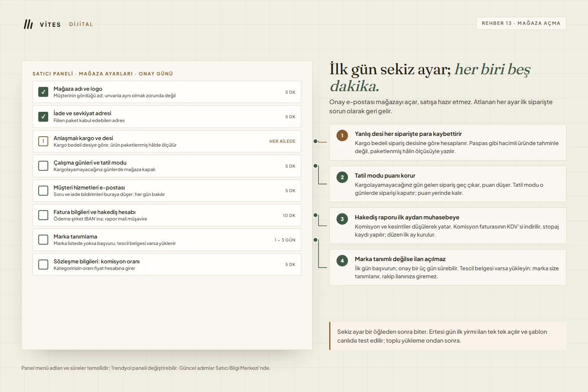This screenshot has height=392, width=588.
Task: Tick the Sözleşme bilgileri: komisyon oranı checkbox
Action: [43, 265]
